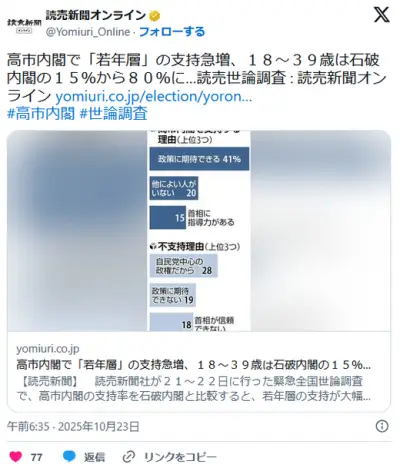Open the #高市内閣 hashtag
Viewport: 400px width, 464px height.
click(41, 114)
